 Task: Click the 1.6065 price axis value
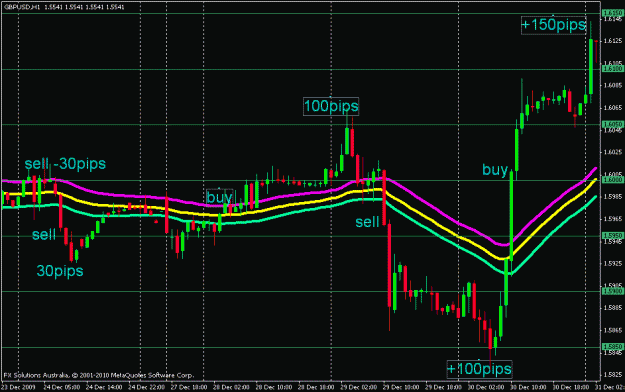click(x=613, y=108)
